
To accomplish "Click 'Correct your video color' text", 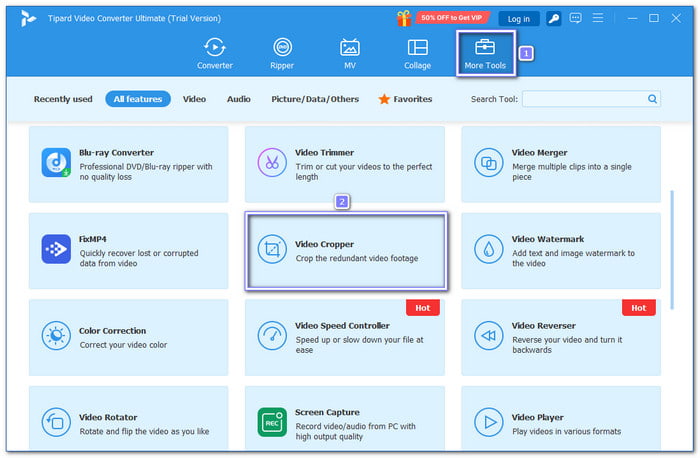I will pos(123,345).
